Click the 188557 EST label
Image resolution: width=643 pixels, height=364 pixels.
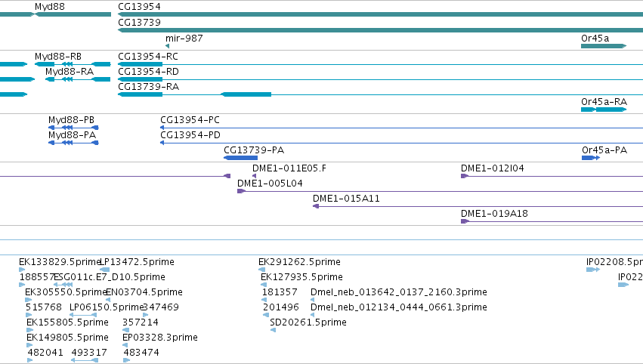(x=37, y=277)
